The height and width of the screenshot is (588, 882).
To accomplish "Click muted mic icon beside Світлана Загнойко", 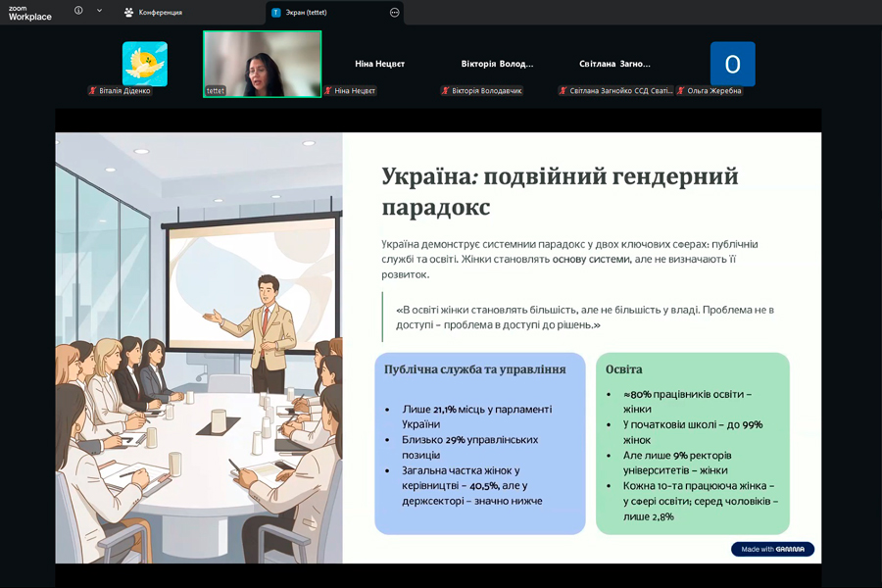I will [563, 90].
